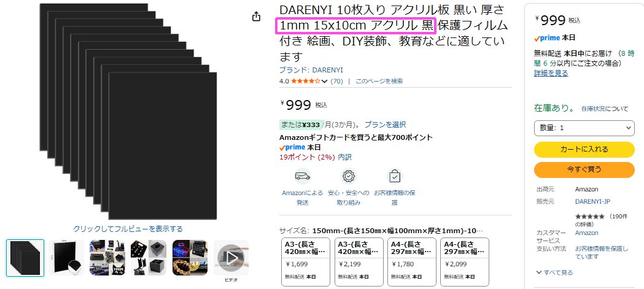This screenshot has width=644, height=289.
Task: Click the safety and security badge icon
Action: tap(349, 177)
